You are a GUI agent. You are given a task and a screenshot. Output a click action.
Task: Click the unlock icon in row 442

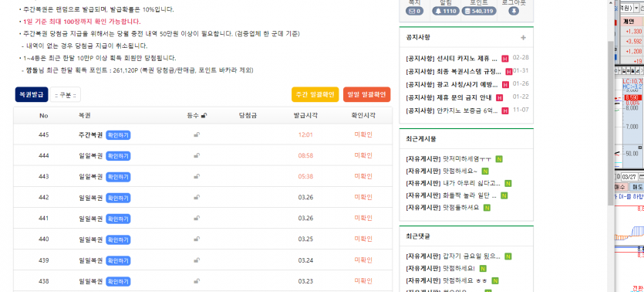click(x=197, y=198)
